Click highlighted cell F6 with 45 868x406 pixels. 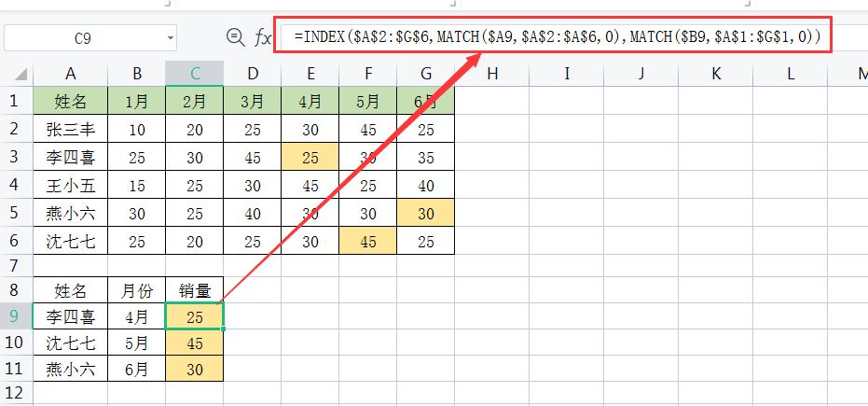pyautogui.click(x=368, y=241)
